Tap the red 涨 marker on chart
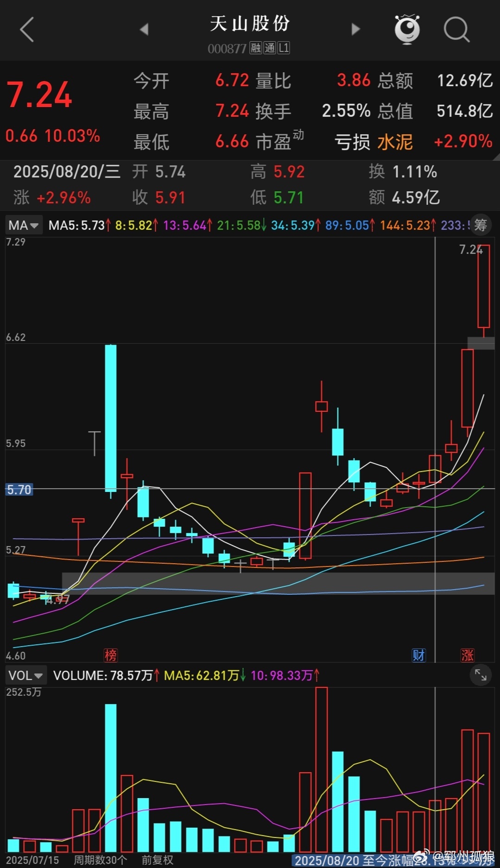Viewport: 500px width, 868px height. (x=467, y=655)
